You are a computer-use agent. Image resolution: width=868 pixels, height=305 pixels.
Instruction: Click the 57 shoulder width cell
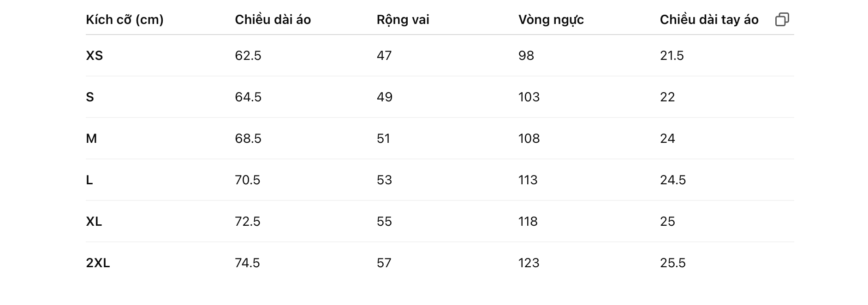click(x=384, y=263)
